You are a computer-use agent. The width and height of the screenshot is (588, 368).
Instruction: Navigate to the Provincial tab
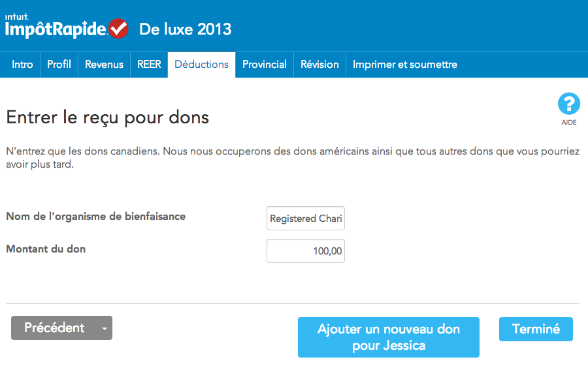[264, 65]
